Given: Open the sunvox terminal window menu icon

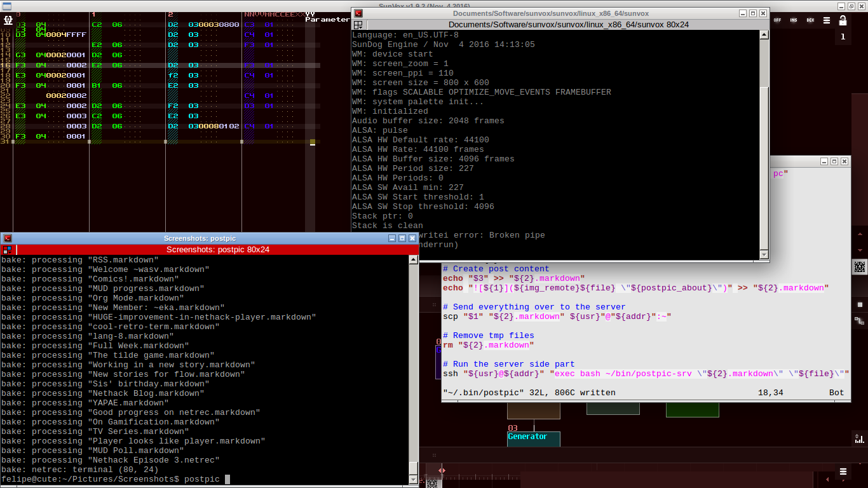Looking at the screenshot, I should coord(358,25).
